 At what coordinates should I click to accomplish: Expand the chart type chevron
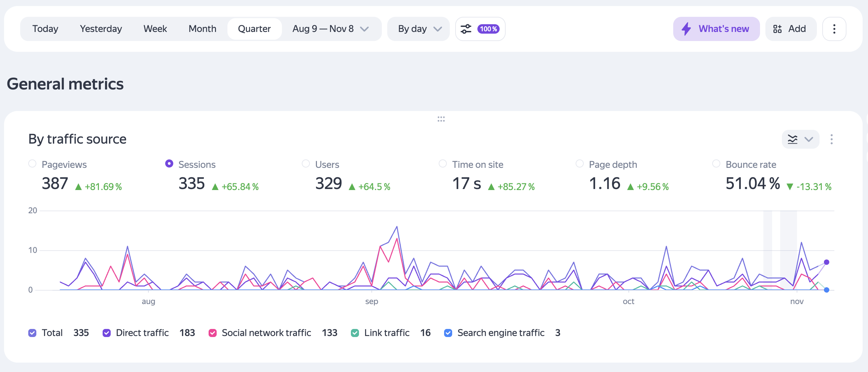point(809,139)
